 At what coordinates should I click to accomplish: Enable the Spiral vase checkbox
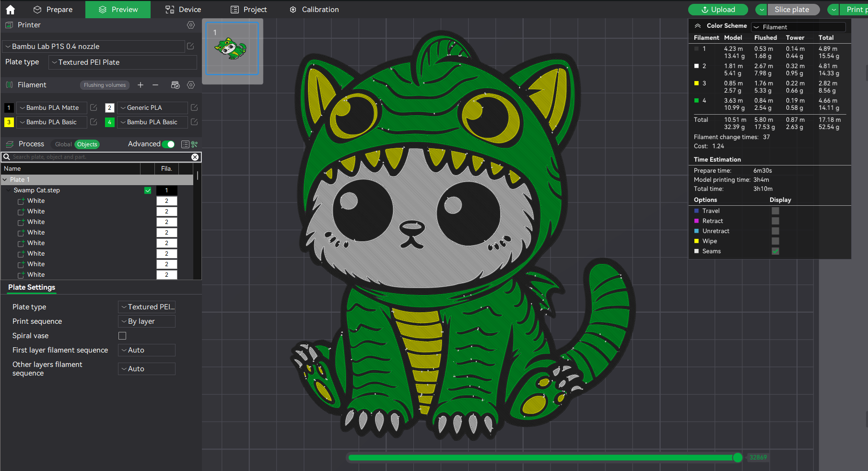point(122,336)
